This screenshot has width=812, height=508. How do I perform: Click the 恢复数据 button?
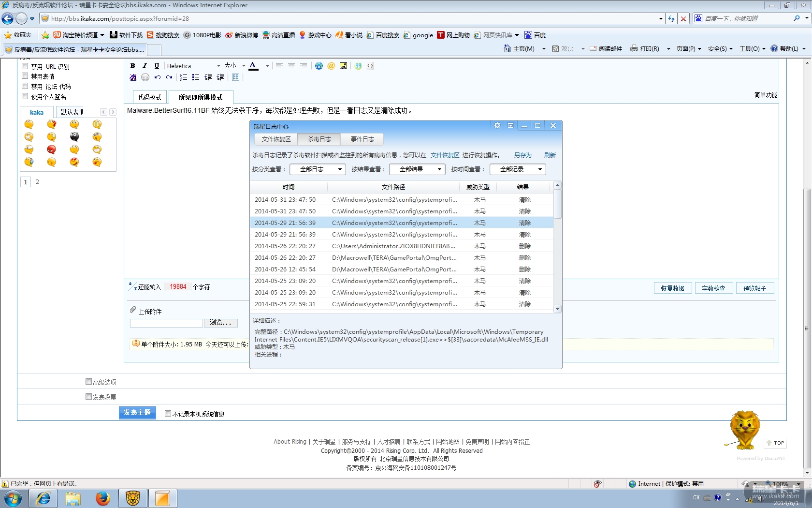pyautogui.click(x=673, y=288)
